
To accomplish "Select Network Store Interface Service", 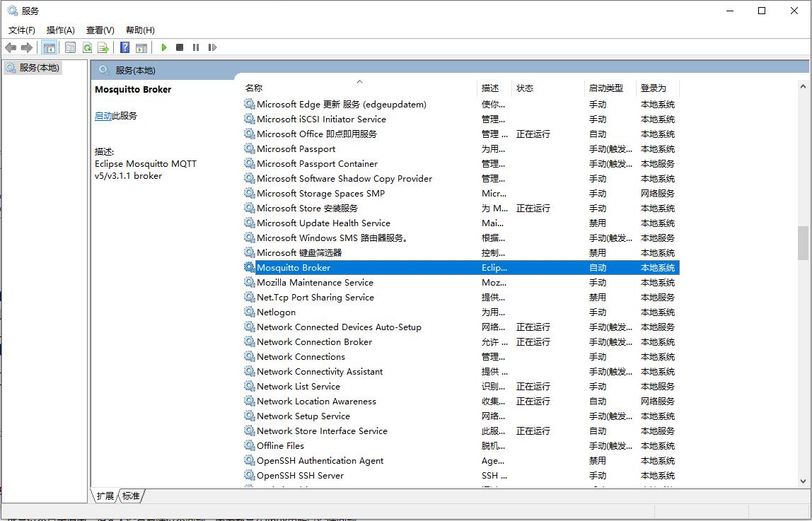I will pos(461,431).
